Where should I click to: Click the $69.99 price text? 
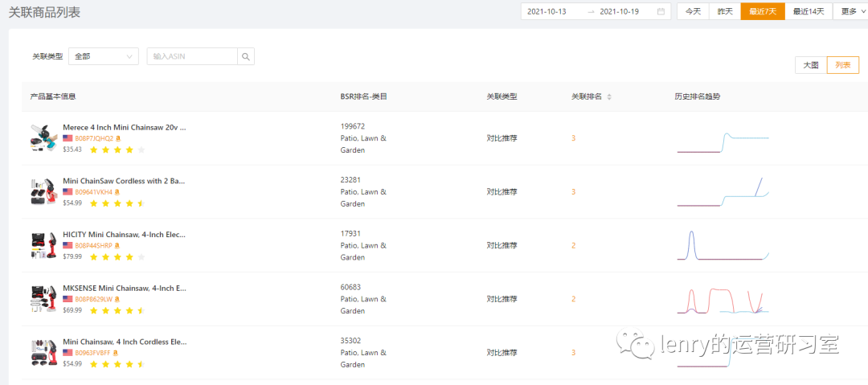[72, 311]
